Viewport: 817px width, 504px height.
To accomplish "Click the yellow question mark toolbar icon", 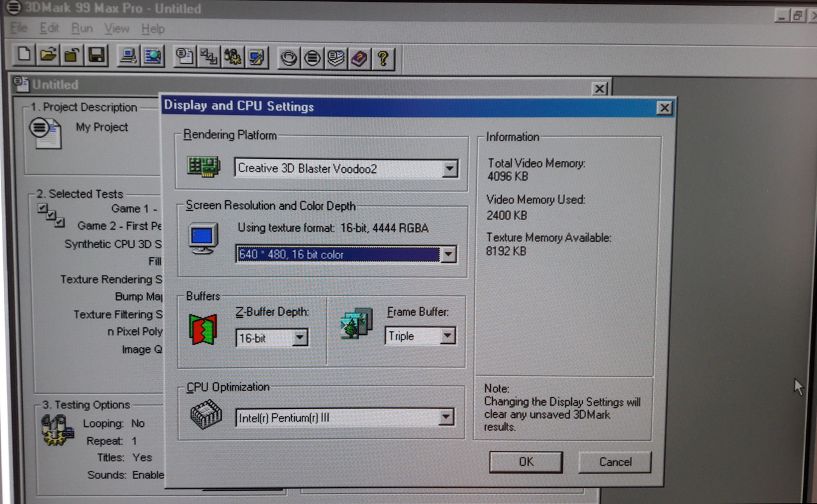I will (382, 59).
